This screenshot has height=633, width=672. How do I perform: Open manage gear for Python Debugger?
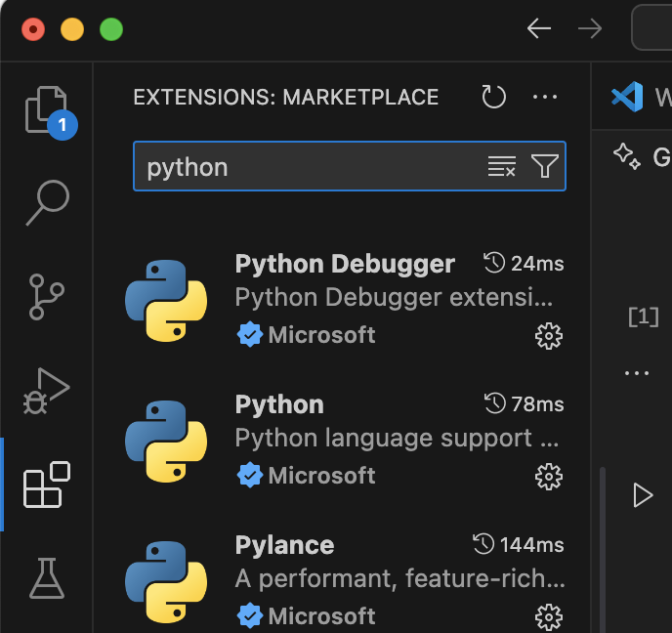coord(549,336)
